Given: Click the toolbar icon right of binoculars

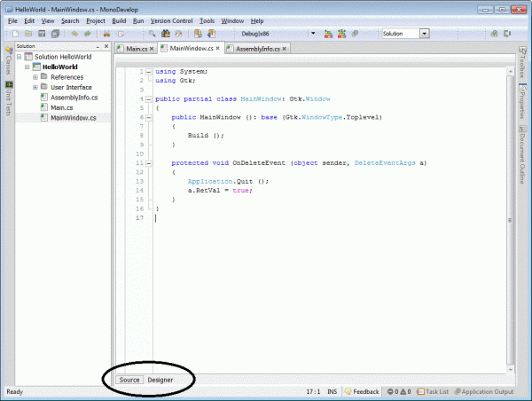Looking at the screenshot, I should pyautogui.click(x=178, y=34).
